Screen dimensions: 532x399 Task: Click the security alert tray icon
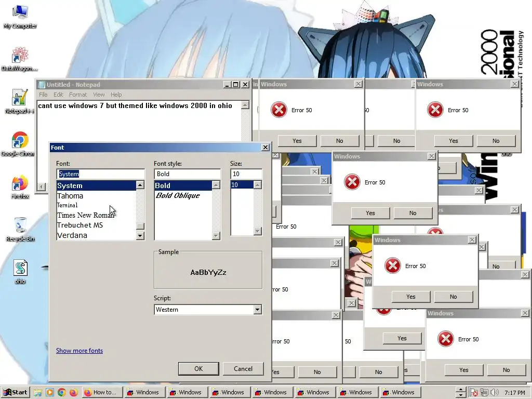[474, 393]
